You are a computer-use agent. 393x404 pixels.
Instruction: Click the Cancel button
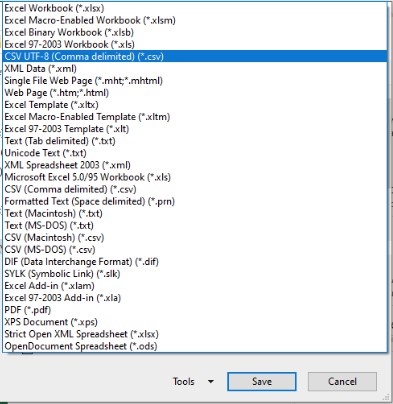pos(342,381)
